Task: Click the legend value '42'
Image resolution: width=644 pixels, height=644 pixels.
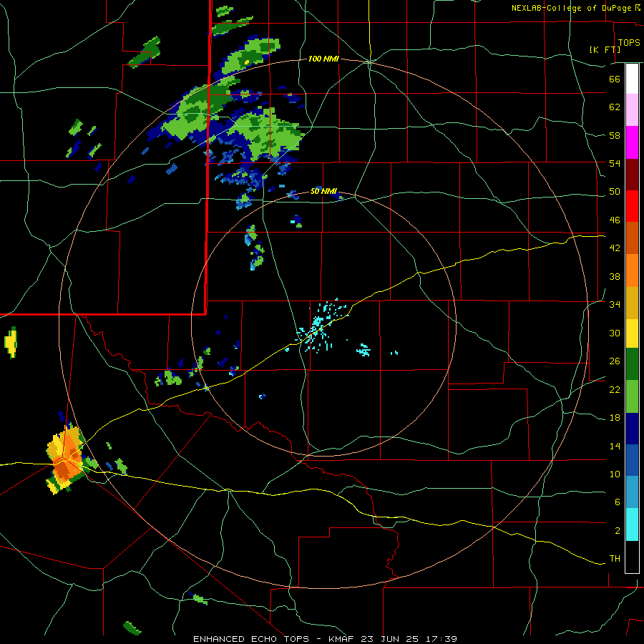Action: click(x=615, y=248)
